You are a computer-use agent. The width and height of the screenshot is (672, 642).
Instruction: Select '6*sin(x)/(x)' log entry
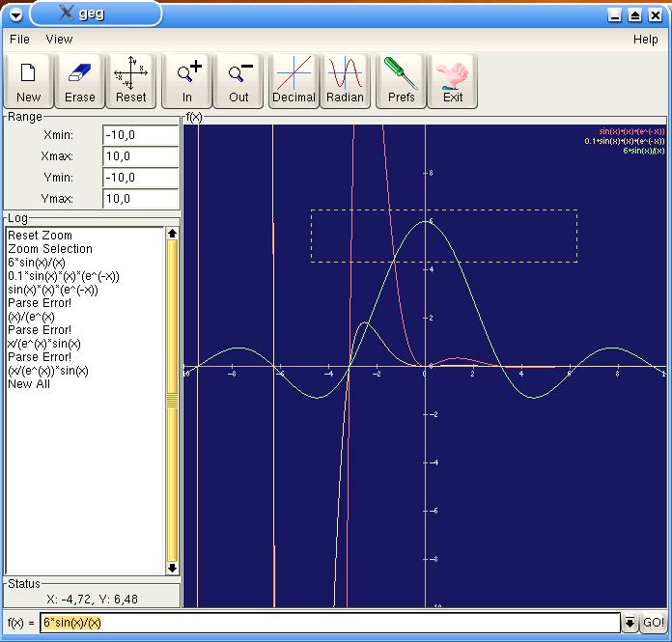tap(37, 263)
